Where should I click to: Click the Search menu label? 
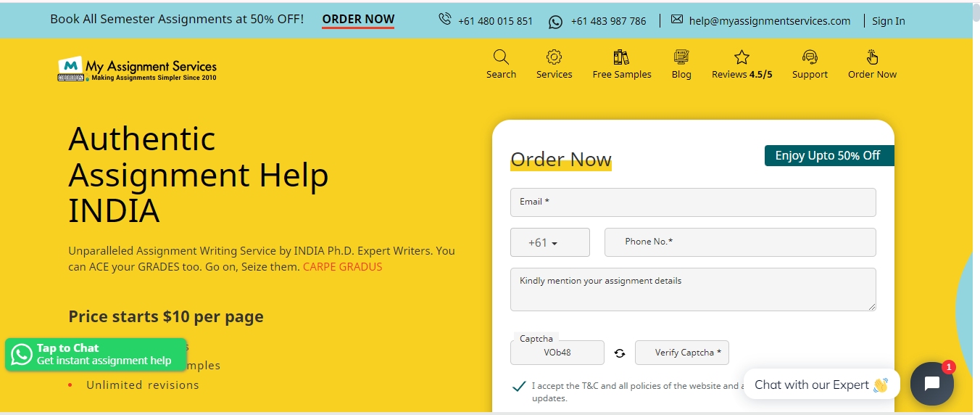tap(501, 74)
